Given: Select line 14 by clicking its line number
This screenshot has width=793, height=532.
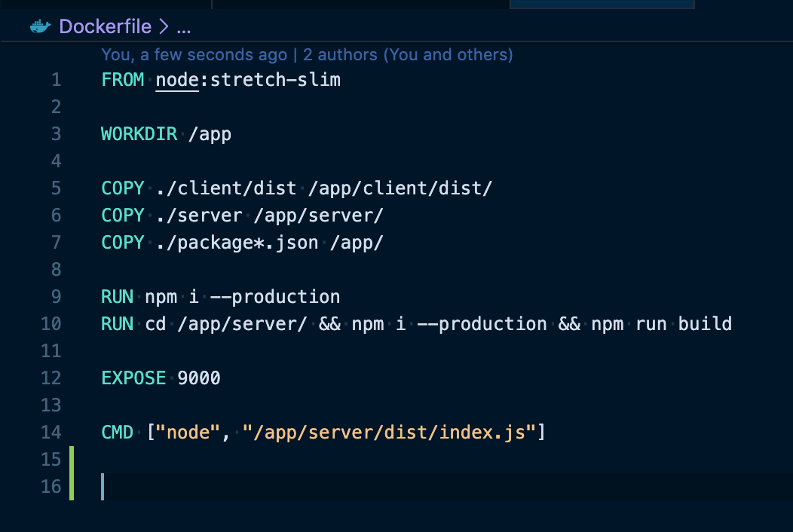Looking at the screenshot, I should point(51,433).
